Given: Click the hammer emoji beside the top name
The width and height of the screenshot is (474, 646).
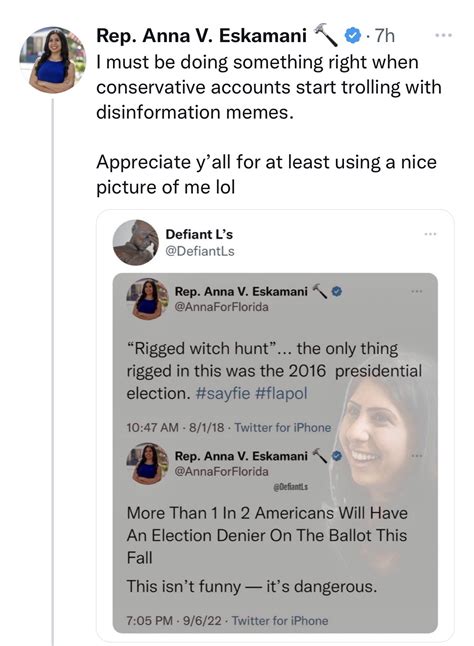Looking at the screenshot, I should coord(325,35).
